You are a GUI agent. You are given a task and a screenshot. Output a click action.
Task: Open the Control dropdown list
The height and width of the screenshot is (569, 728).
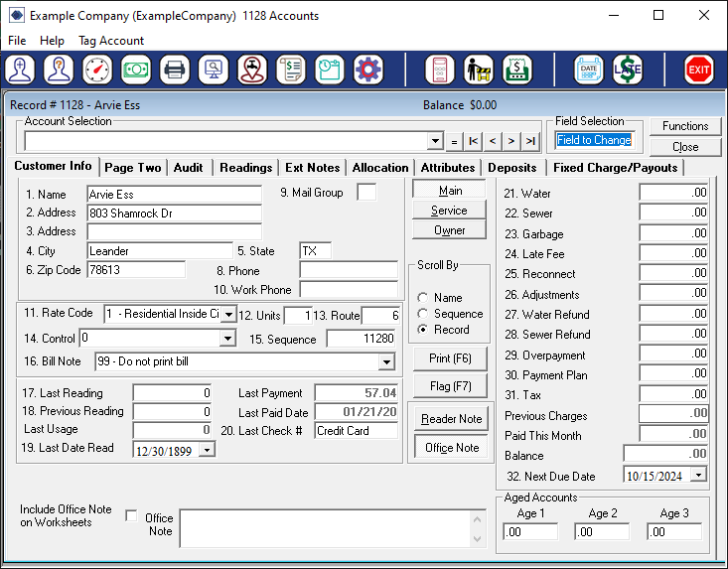coord(227,338)
